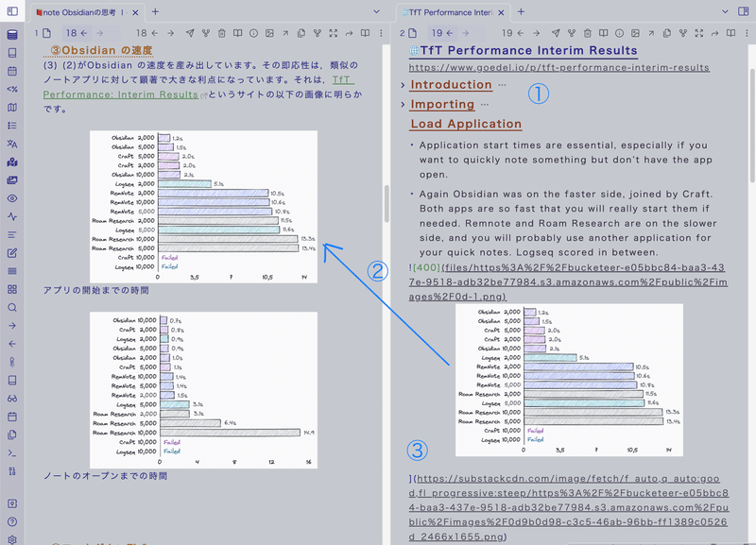Click trash delete icon in left pane toolbar
756x545 pixels.
[222, 33]
